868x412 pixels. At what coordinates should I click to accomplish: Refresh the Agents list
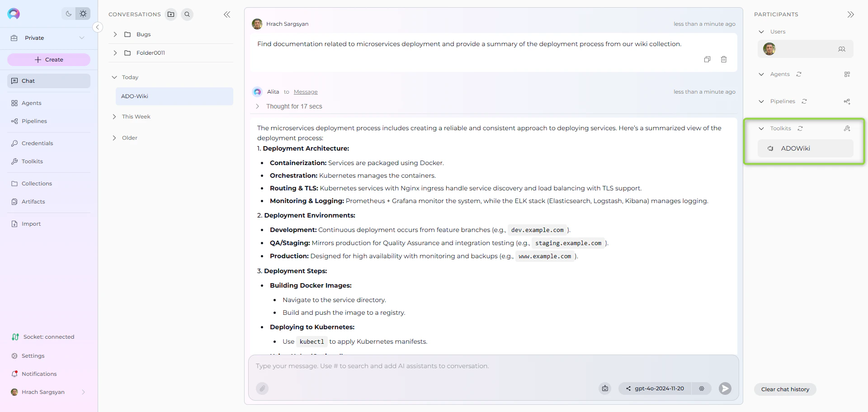799,74
